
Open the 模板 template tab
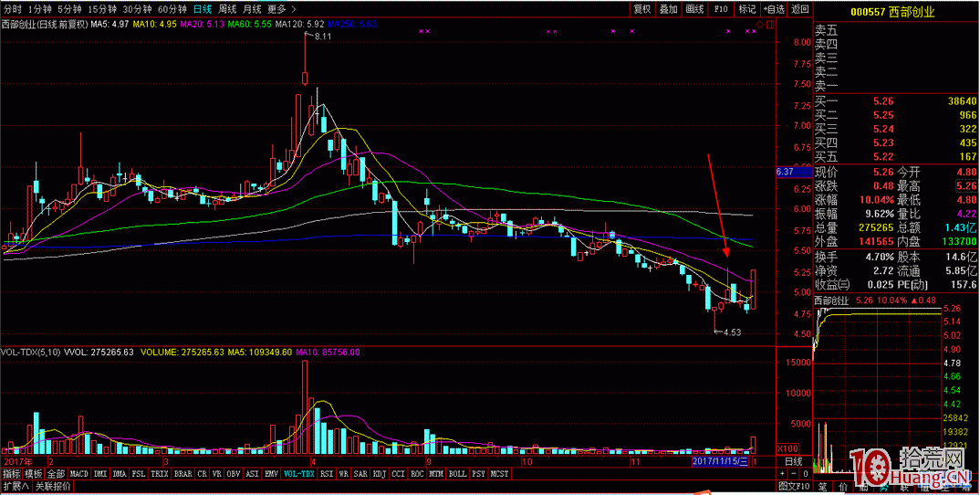click(x=34, y=474)
